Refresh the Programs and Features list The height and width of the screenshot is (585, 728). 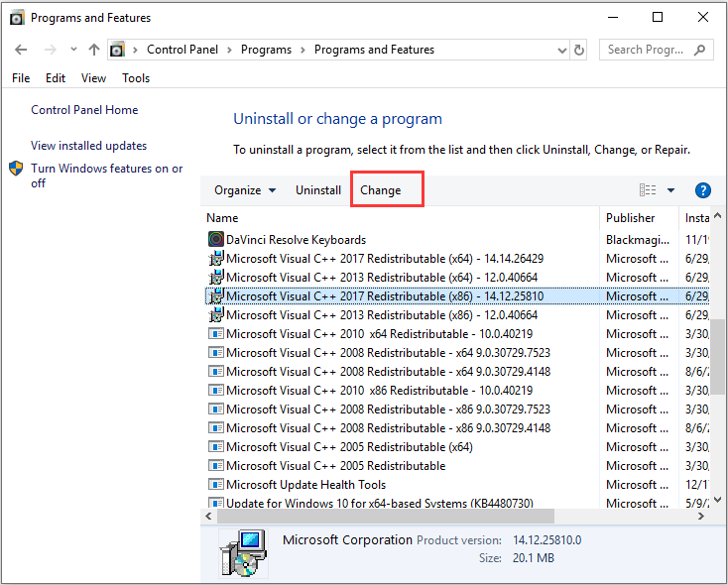[579, 50]
